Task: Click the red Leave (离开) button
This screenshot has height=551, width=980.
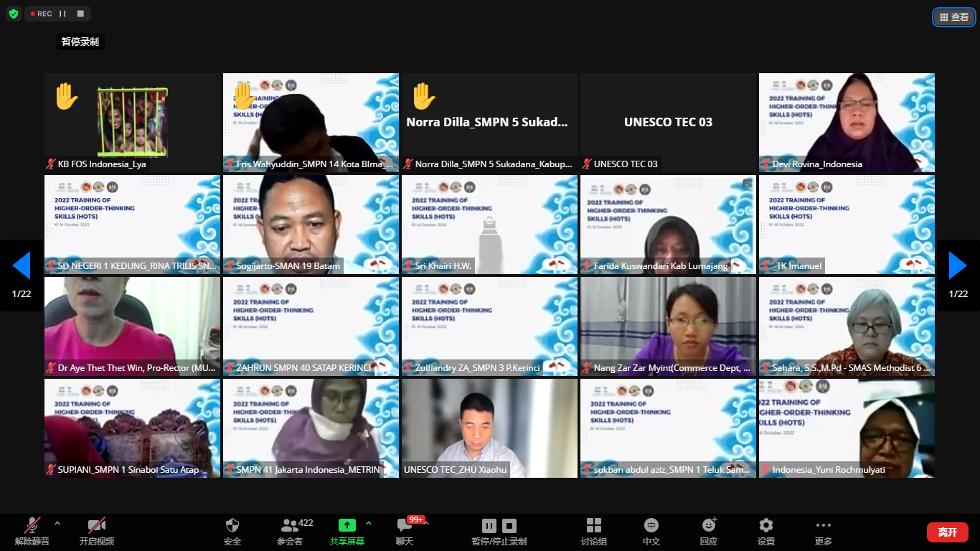Action: point(947,532)
